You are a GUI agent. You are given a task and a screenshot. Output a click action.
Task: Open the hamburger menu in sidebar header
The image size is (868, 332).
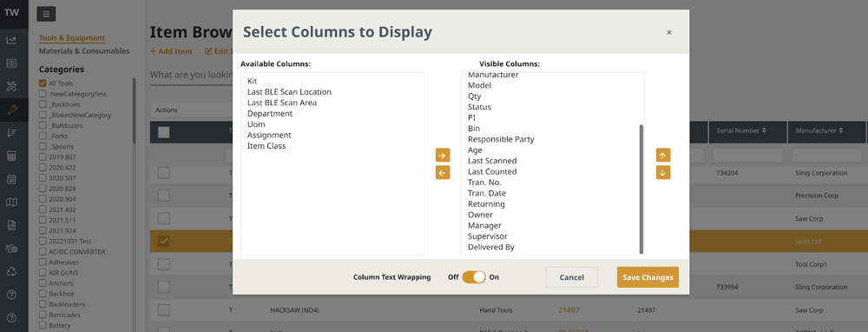tap(46, 14)
